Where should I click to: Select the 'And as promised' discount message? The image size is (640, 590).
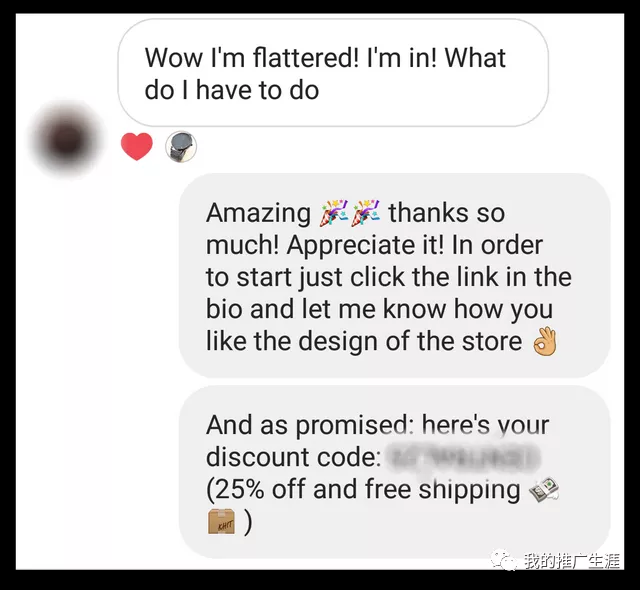point(395,472)
